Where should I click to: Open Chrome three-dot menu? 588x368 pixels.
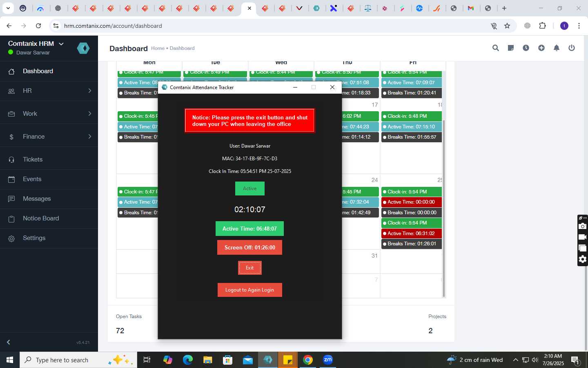pyautogui.click(x=579, y=26)
